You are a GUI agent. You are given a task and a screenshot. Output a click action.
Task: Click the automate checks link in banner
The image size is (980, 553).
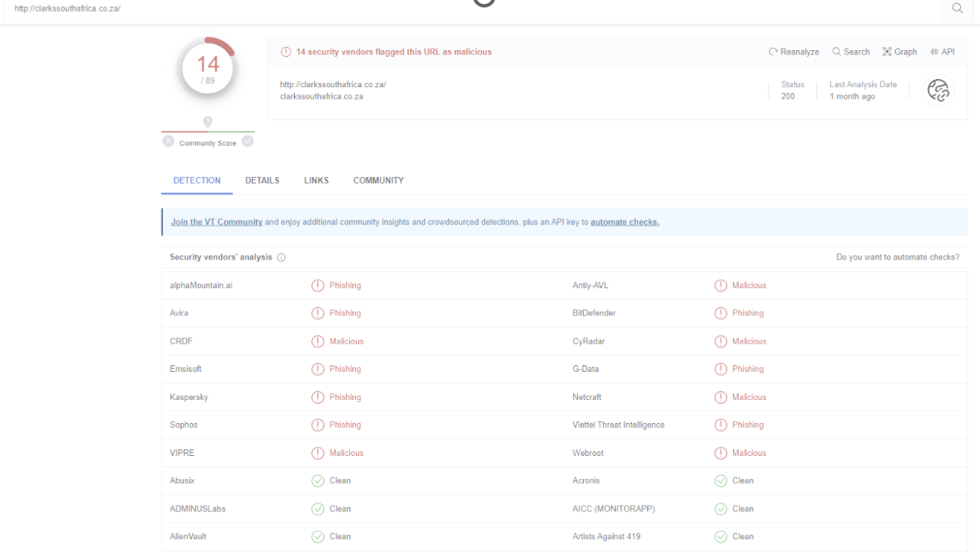625,222
